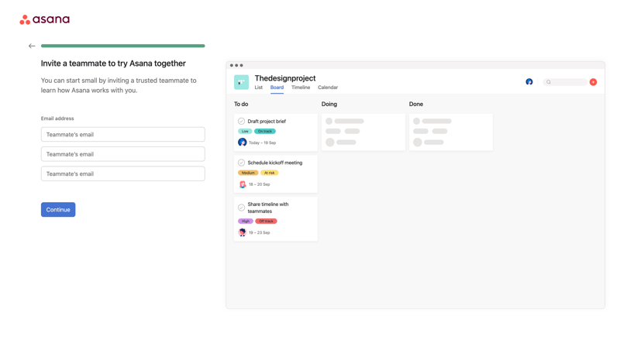Go back with the left arrow

pos(32,46)
